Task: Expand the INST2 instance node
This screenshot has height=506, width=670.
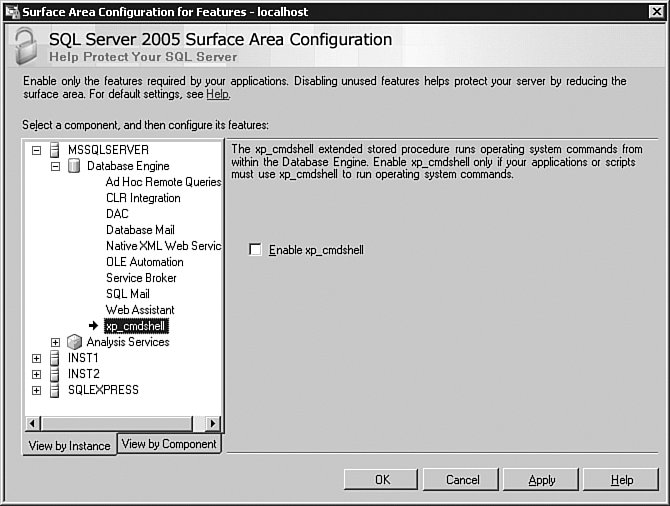Action: point(37,374)
